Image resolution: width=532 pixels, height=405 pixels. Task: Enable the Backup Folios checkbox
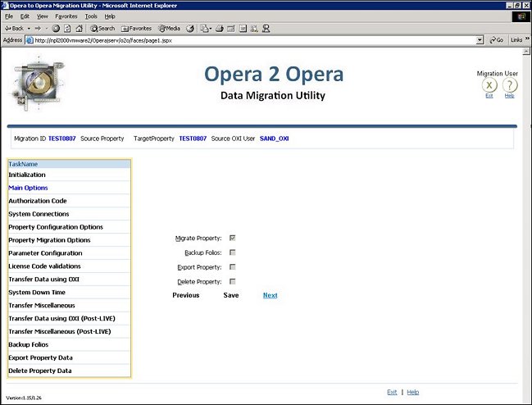233,253
